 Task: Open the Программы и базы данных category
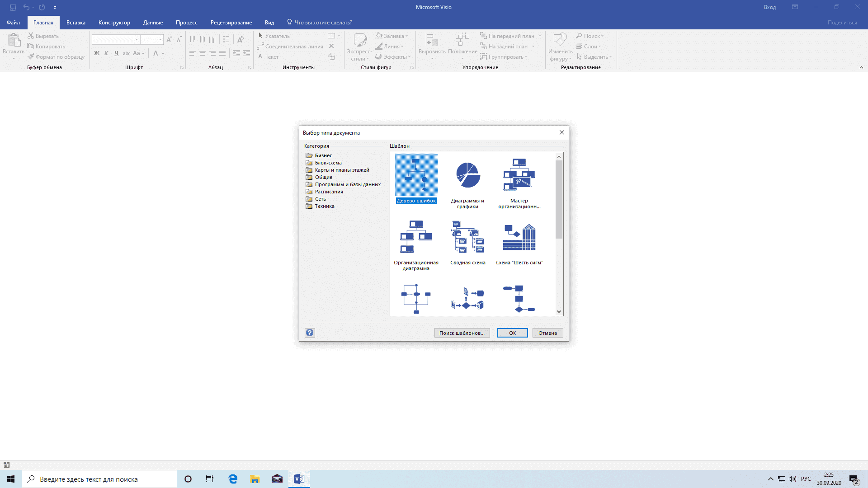pyautogui.click(x=347, y=184)
